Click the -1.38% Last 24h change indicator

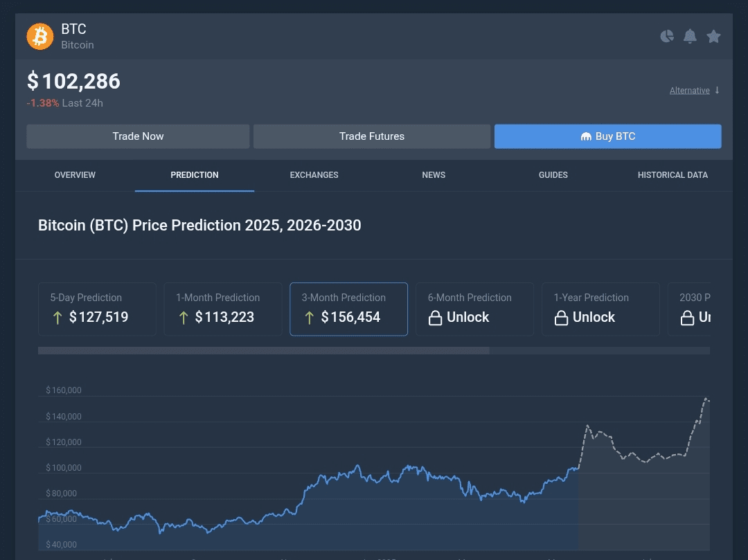point(65,102)
